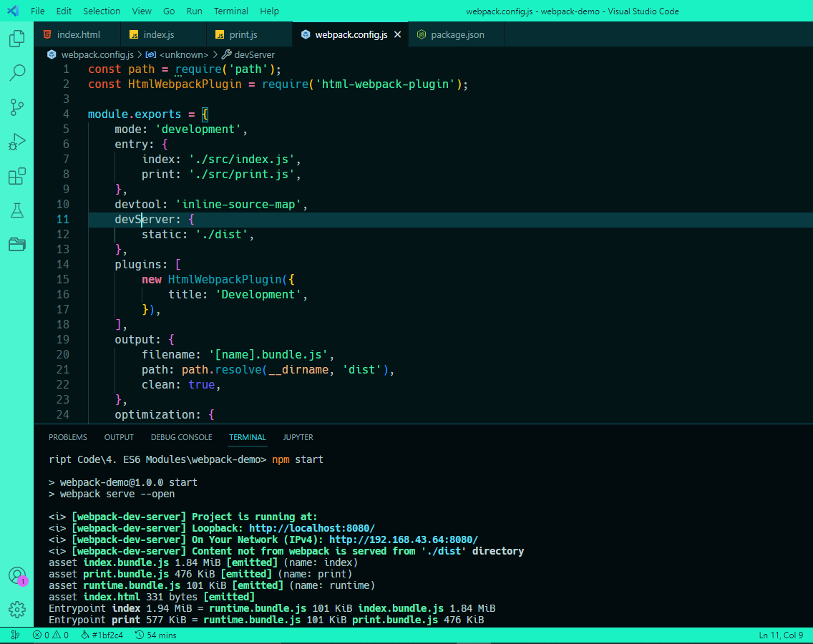This screenshot has height=644, width=813.
Task: Open the http://192.168.43.64:8080/ terminal link
Action: (404, 540)
